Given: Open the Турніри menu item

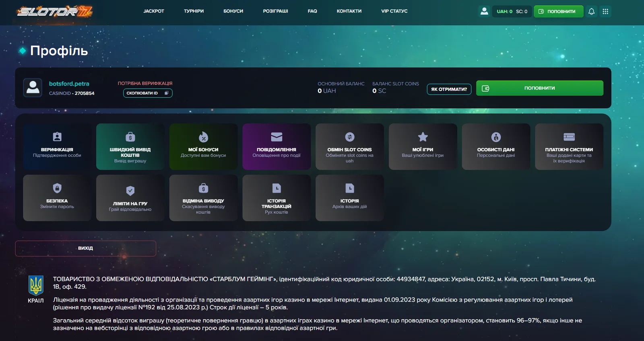Looking at the screenshot, I should [194, 11].
